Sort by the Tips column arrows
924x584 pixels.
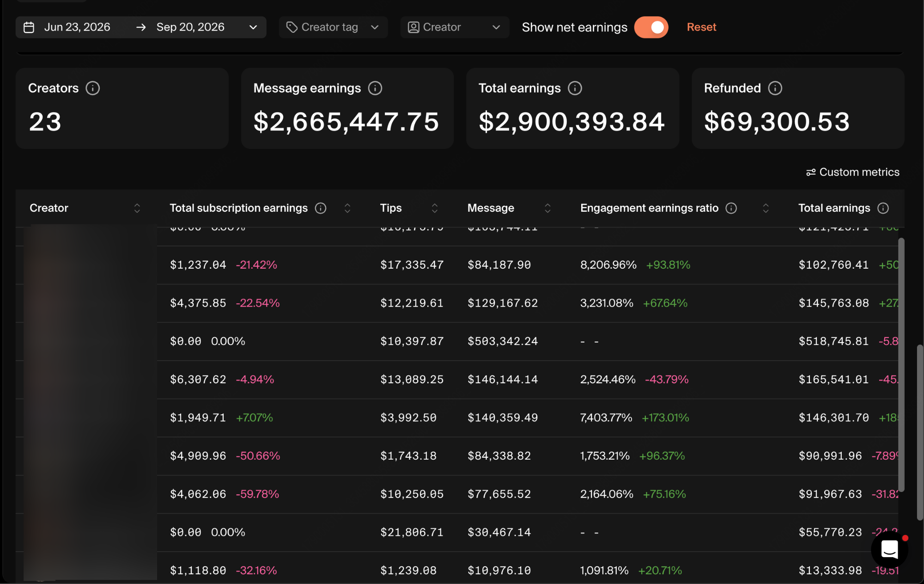pos(434,208)
